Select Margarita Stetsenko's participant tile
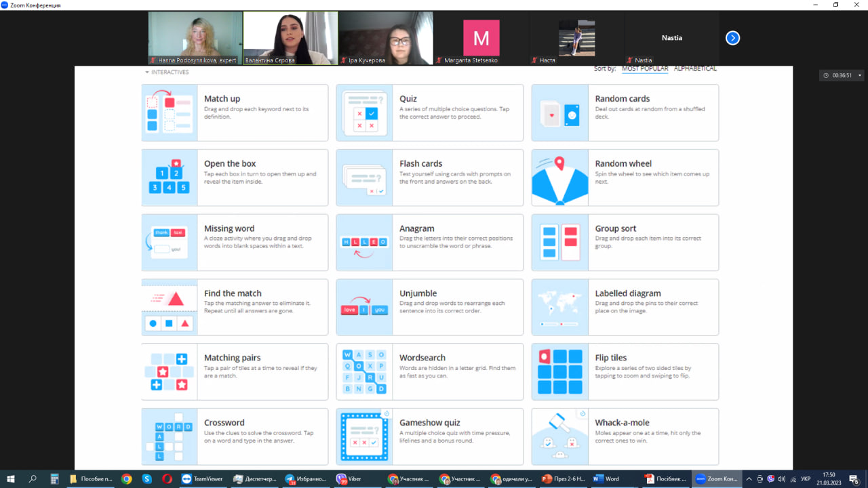Image resolution: width=868 pixels, height=488 pixels. 481,37
